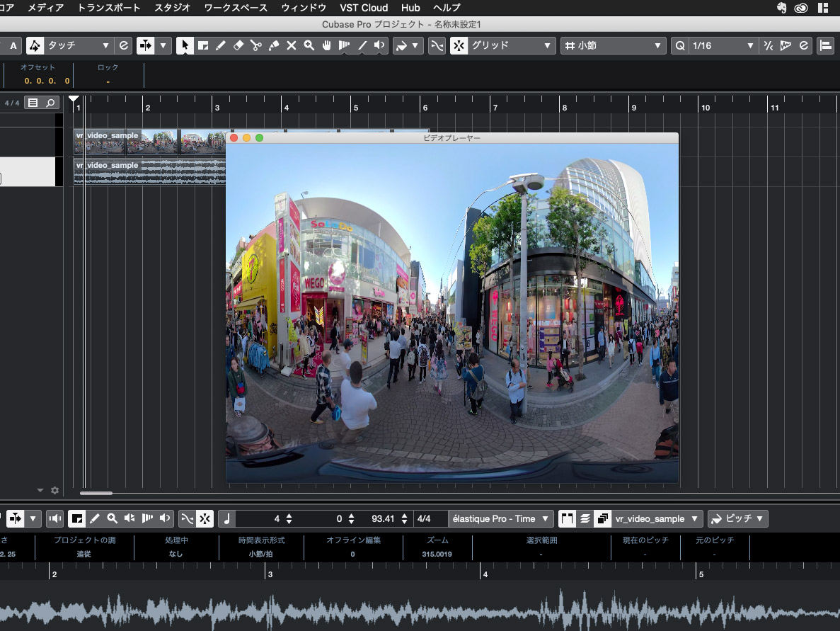Select the Split scissors tool
The height and width of the screenshot is (631, 840).
click(x=256, y=45)
